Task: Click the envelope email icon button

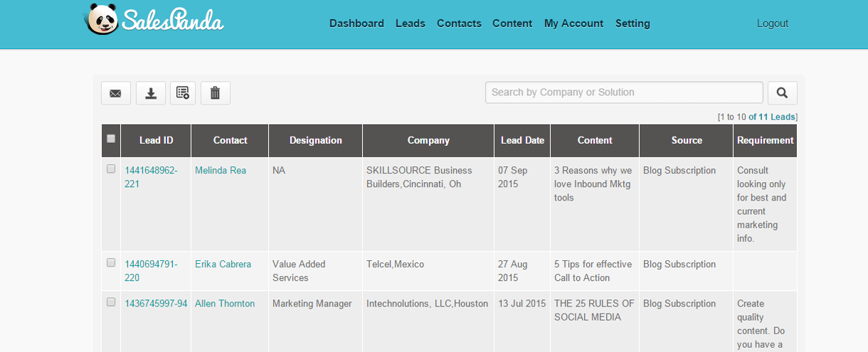Action: tap(116, 93)
